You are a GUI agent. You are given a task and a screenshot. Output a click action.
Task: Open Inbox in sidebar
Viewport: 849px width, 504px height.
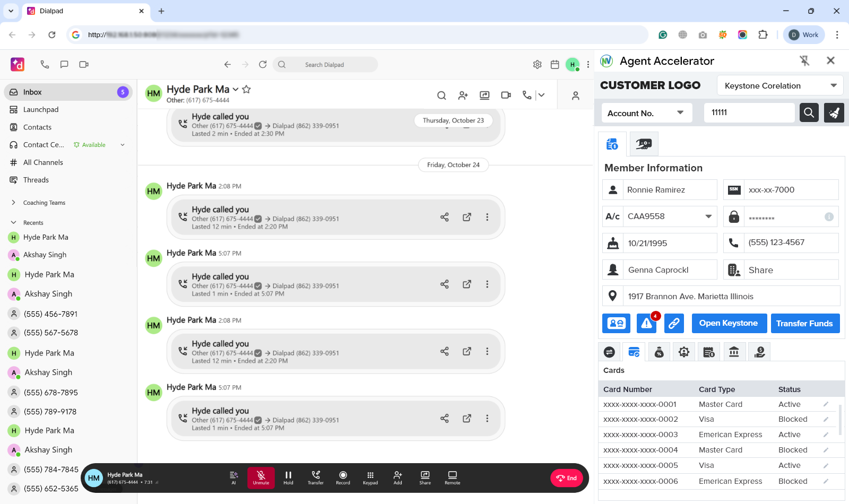coord(68,92)
